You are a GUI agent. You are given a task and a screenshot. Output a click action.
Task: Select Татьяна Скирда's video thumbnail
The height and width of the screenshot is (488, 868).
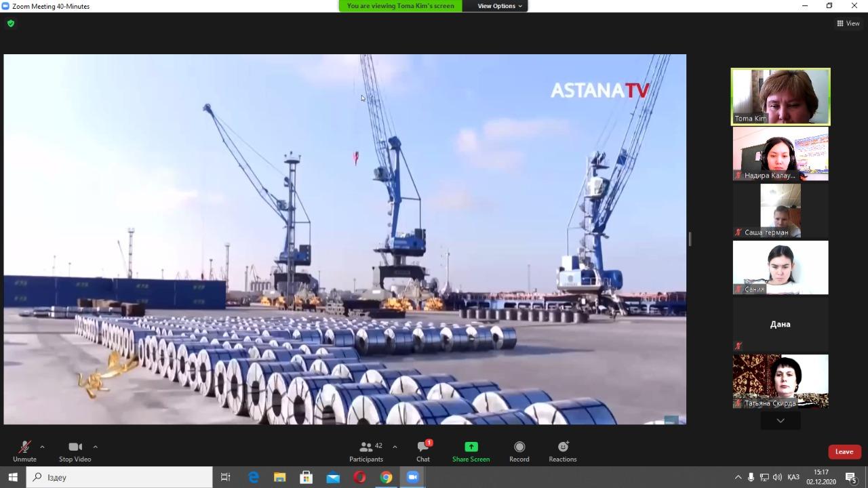tap(781, 381)
